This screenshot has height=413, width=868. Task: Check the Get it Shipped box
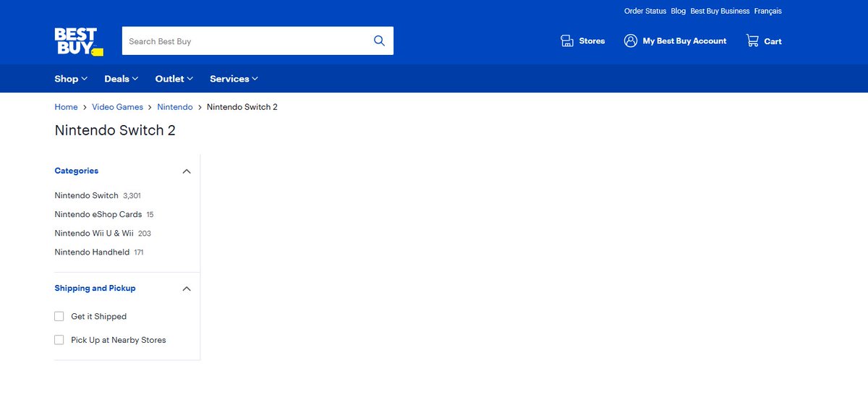point(59,316)
